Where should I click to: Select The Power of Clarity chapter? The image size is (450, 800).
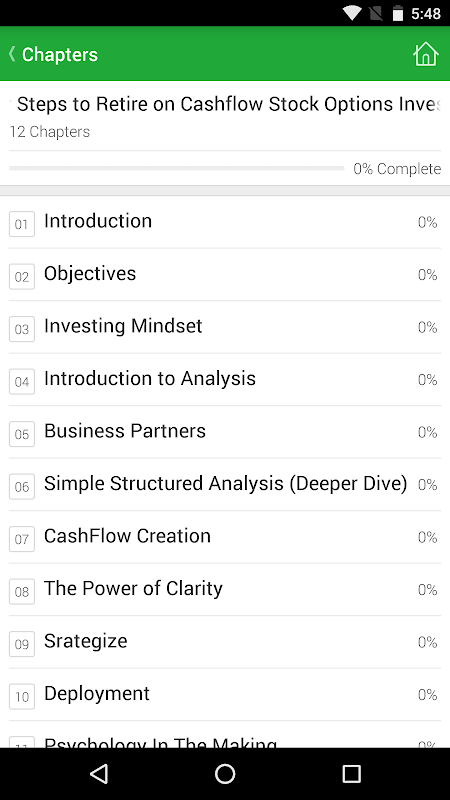pos(225,590)
